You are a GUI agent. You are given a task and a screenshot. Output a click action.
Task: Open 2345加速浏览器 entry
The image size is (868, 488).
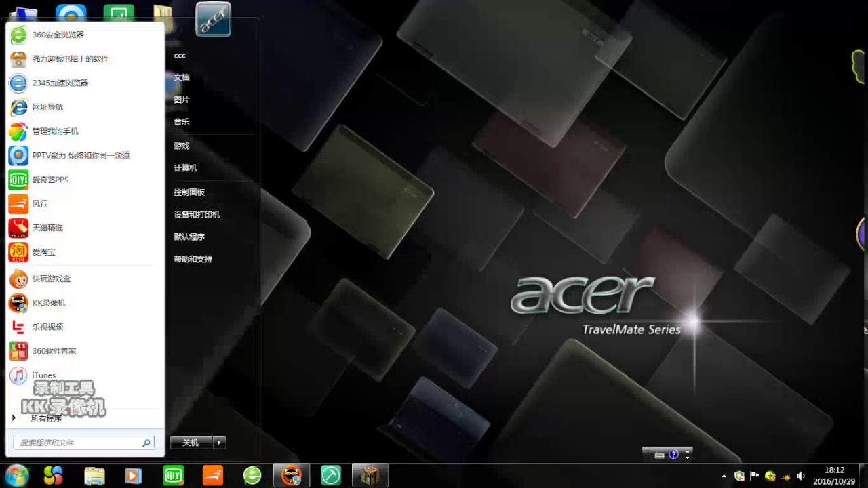point(85,83)
